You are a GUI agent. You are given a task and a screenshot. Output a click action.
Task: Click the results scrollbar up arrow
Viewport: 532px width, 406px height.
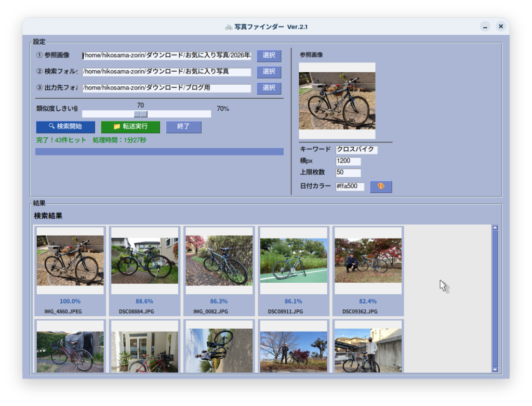pos(495,228)
